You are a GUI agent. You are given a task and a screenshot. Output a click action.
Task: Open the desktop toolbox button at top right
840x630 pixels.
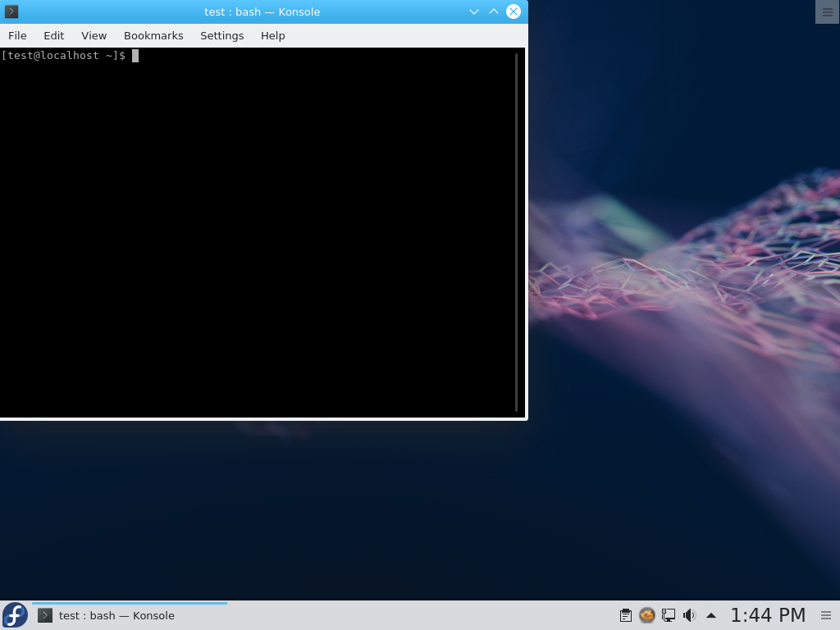point(827,11)
